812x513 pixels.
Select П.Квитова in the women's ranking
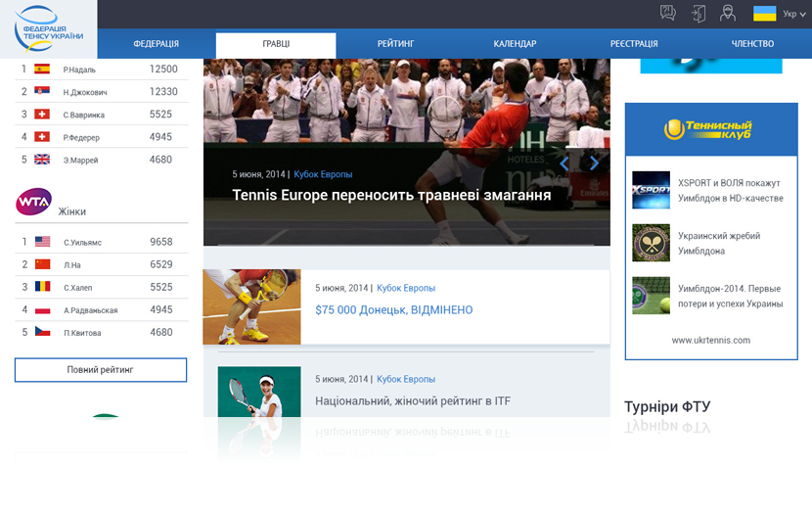[82, 333]
